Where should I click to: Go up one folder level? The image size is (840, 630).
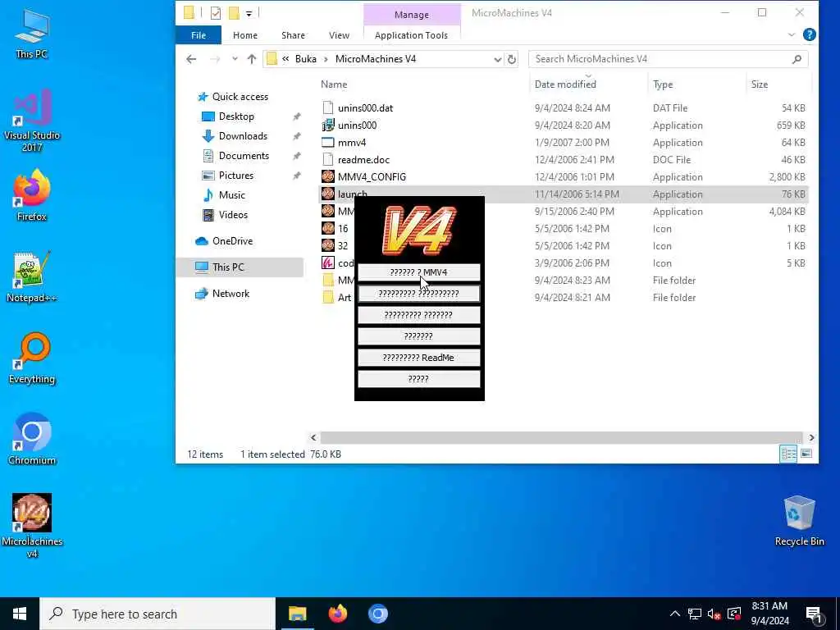pos(251,59)
